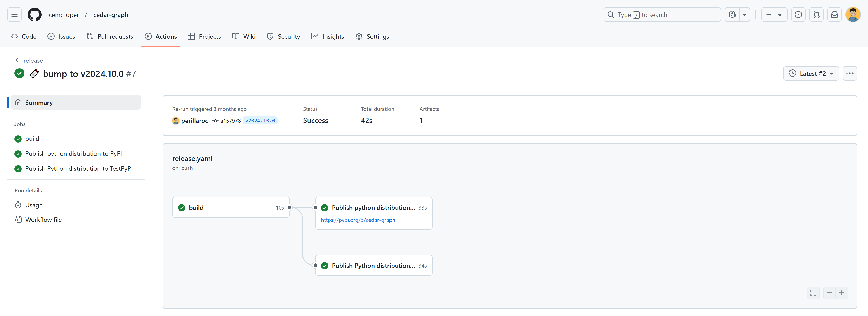Switch to the Projects tab
This screenshot has height=316, width=868.
(x=204, y=36)
